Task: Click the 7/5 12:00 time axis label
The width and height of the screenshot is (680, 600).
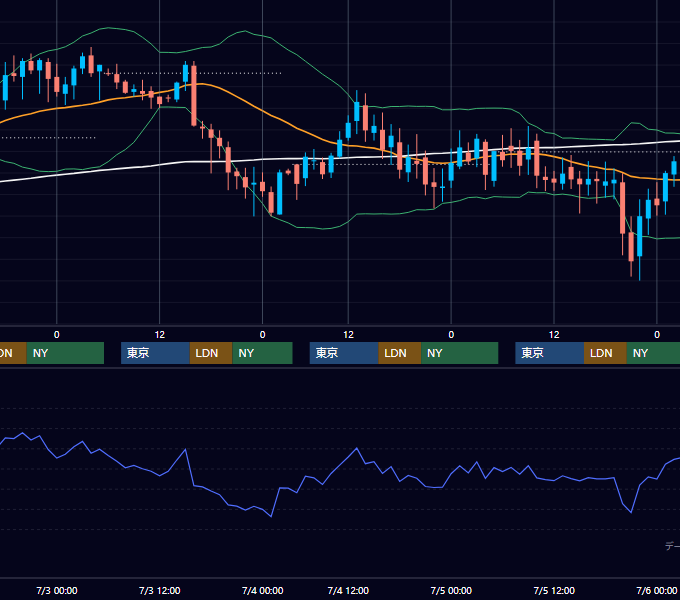Action: [x=554, y=590]
